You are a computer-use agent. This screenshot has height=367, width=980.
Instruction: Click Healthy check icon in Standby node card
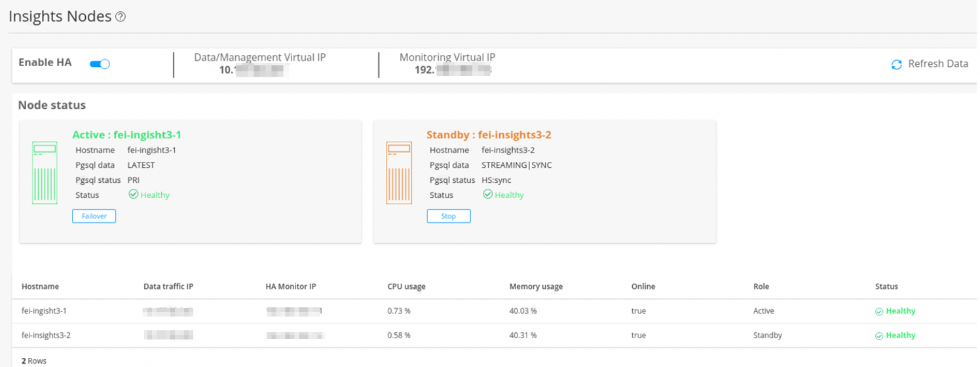(487, 195)
